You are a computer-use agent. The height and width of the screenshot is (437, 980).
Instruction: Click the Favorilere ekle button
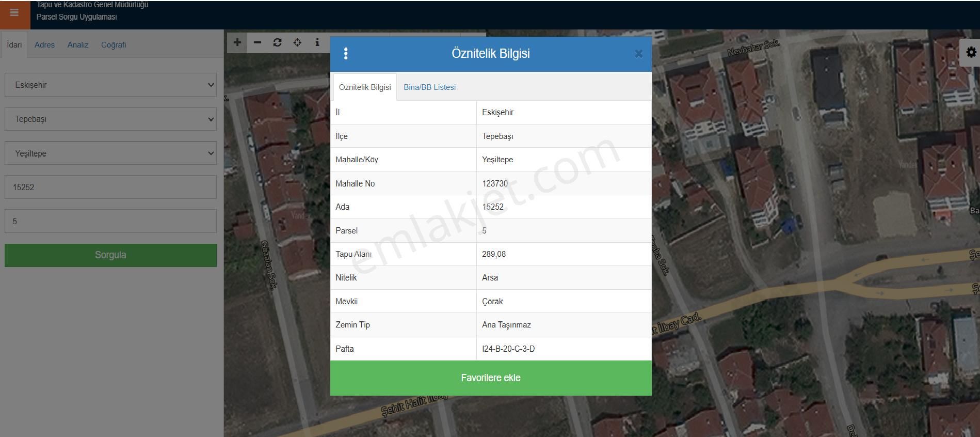tap(491, 378)
